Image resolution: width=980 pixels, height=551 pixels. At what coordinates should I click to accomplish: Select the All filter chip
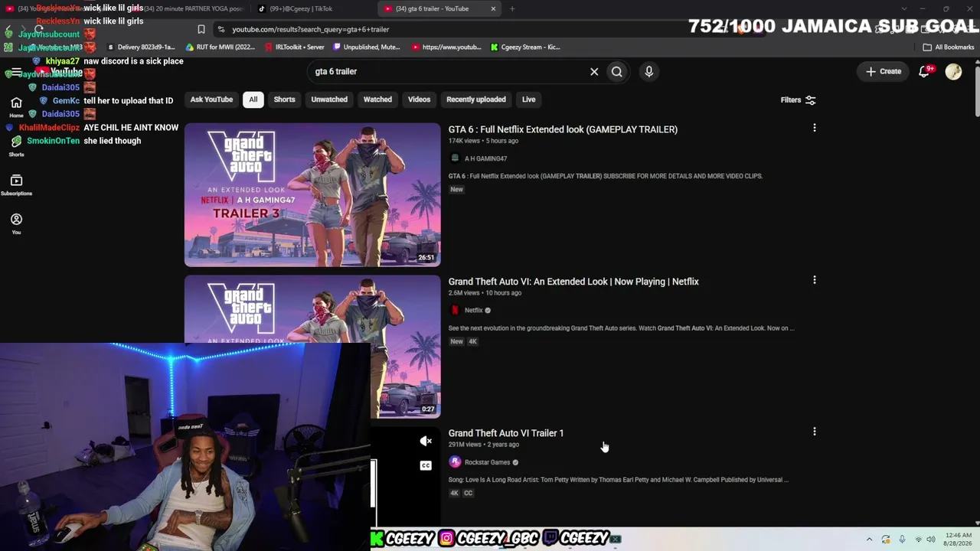[253, 99]
